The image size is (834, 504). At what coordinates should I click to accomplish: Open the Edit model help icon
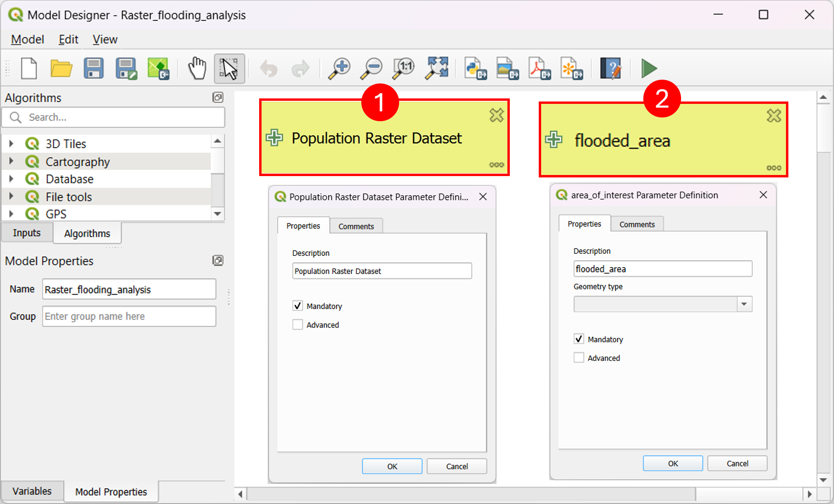point(611,68)
